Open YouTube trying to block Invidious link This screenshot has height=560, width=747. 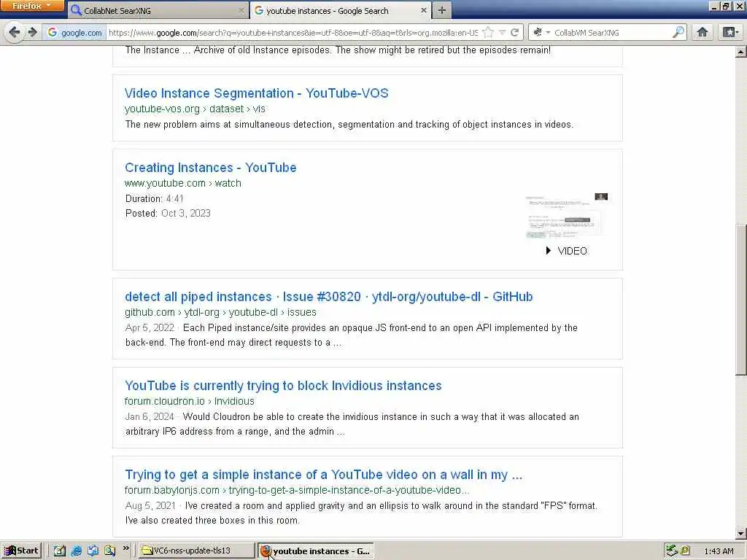coord(283,386)
